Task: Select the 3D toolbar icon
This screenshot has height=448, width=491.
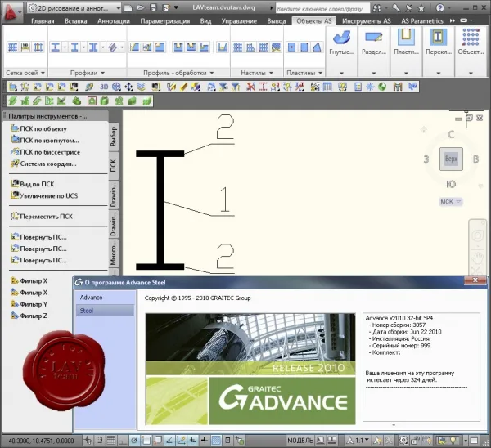Action: click(x=104, y=87)
